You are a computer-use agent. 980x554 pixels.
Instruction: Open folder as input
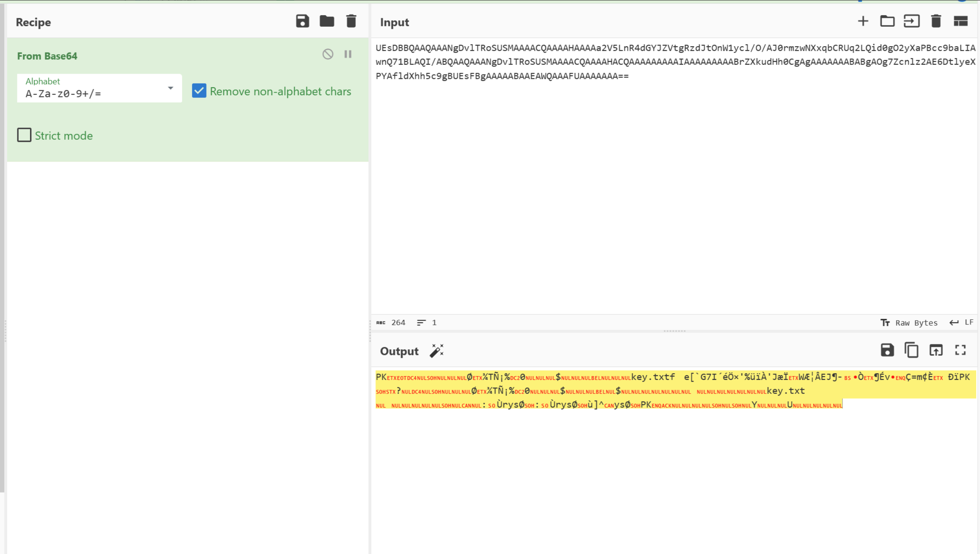point(887,21)
